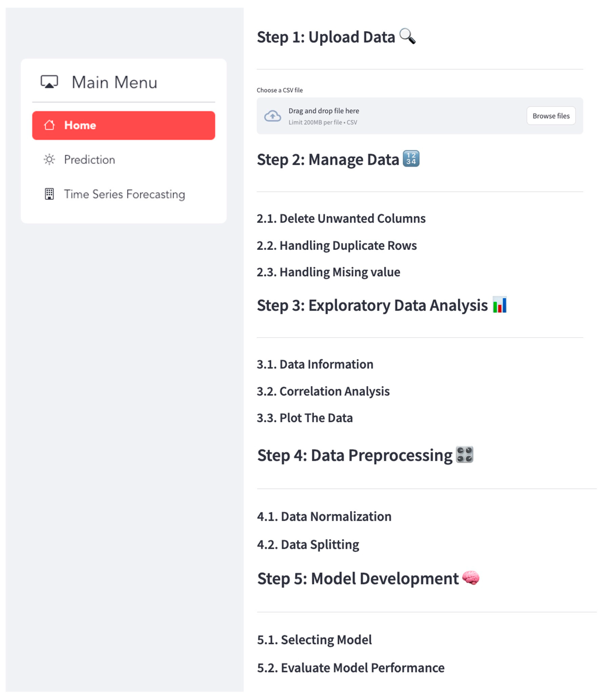Open the Home menu item

[124, 125]
